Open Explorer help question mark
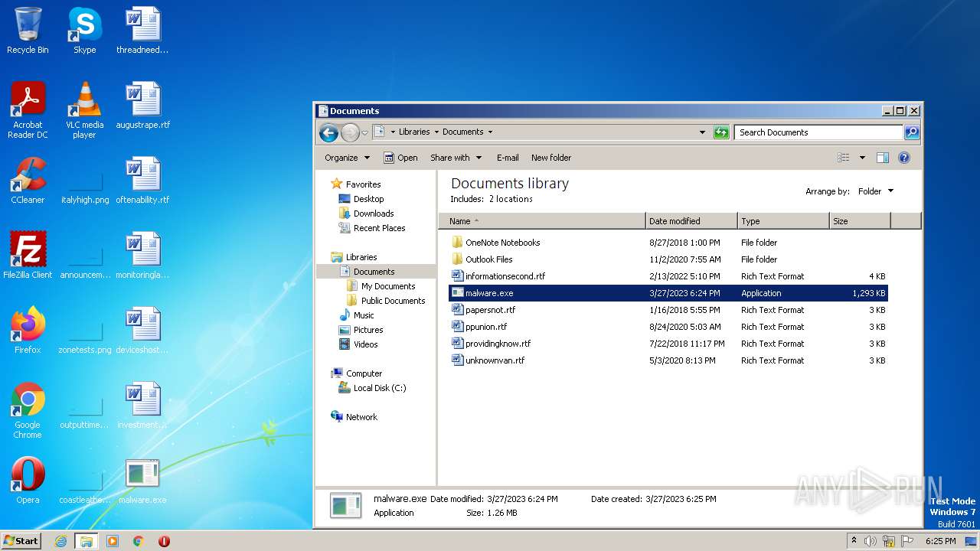The image size is (980, 551). (x=904, y=158)
